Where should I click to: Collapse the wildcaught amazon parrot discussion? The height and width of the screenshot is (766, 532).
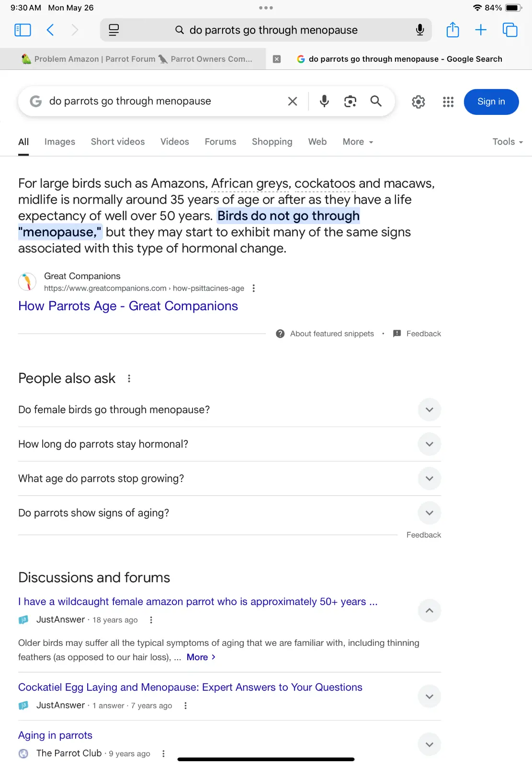[x=429, y=610]
